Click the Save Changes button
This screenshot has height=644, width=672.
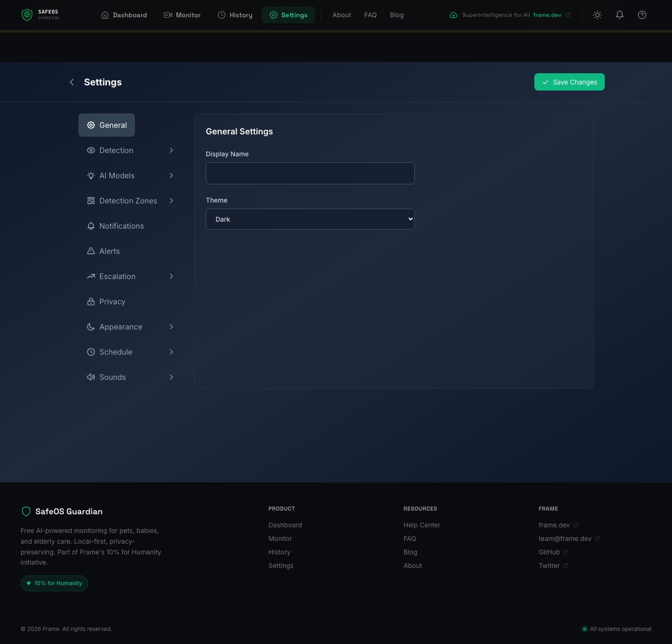click(x=569, y=82)
